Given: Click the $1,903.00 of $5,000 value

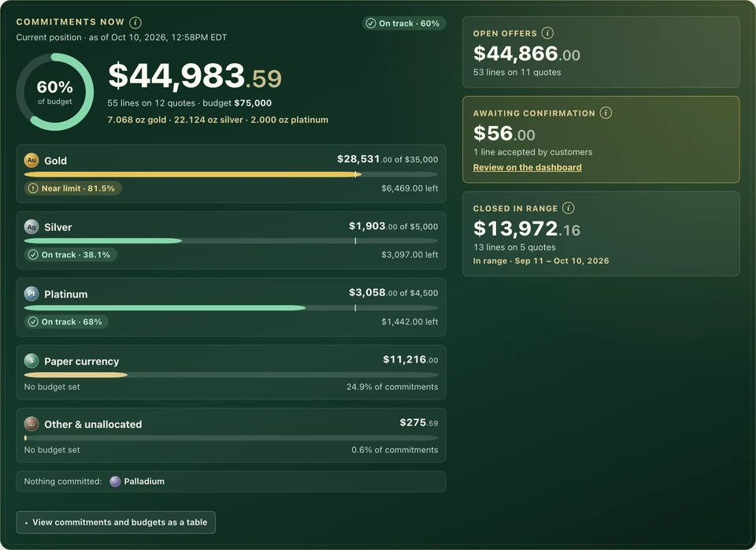Looking at the screenshot, I should tap(394, 226).
